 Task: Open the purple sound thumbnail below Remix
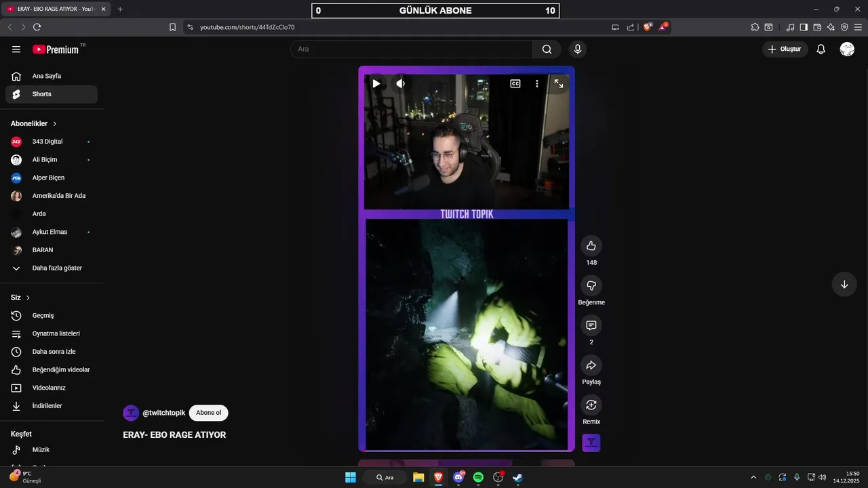[x=591, y=443]
